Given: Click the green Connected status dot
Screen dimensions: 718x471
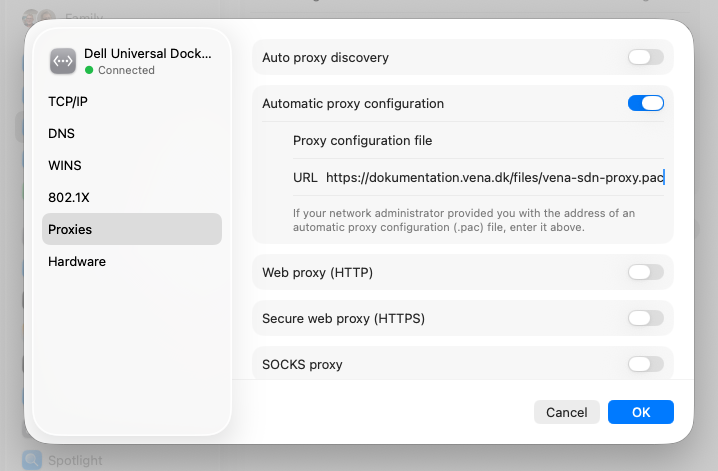Looking at the screenshot, I should (89, 70).
